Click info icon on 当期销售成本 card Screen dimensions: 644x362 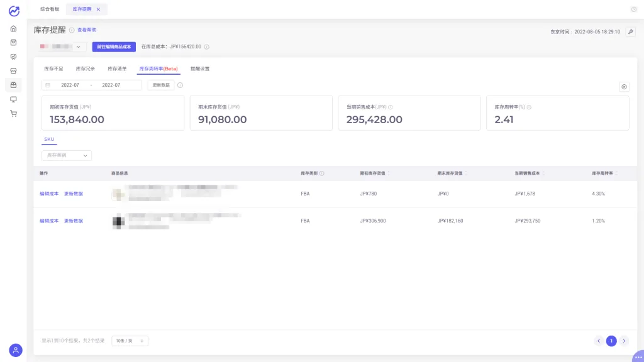[390, 107]
